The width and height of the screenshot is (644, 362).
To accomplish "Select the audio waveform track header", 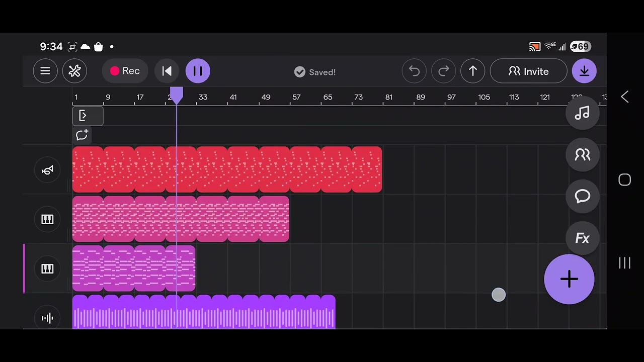I will (47, 318).
